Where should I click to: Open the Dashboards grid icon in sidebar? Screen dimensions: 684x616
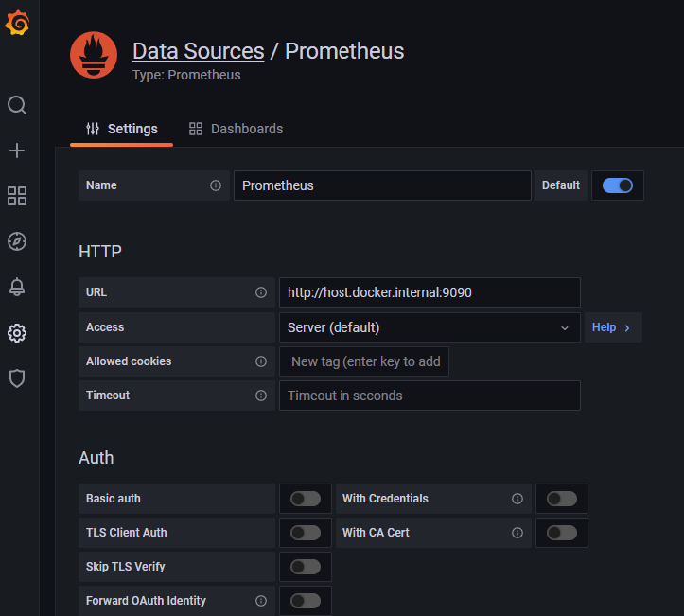click(17, 196)
